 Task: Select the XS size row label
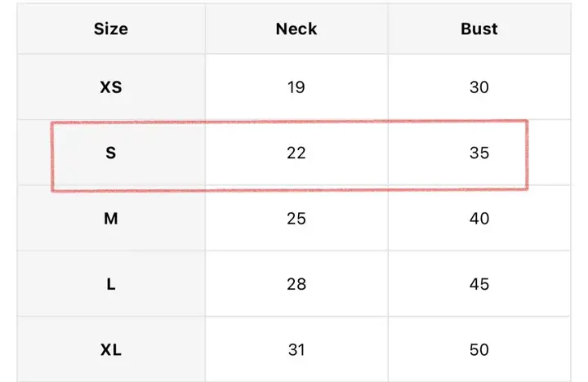tap(110, 87)
